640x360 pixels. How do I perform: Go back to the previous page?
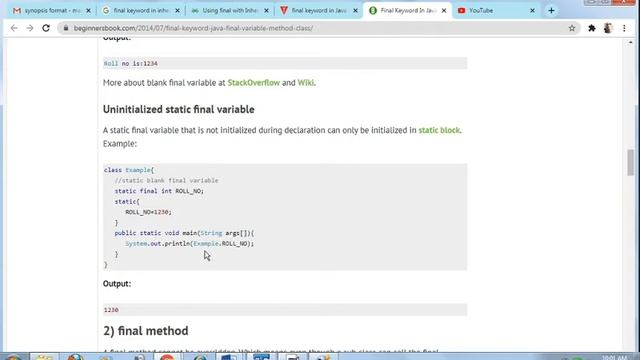click(x=14, y=28)
